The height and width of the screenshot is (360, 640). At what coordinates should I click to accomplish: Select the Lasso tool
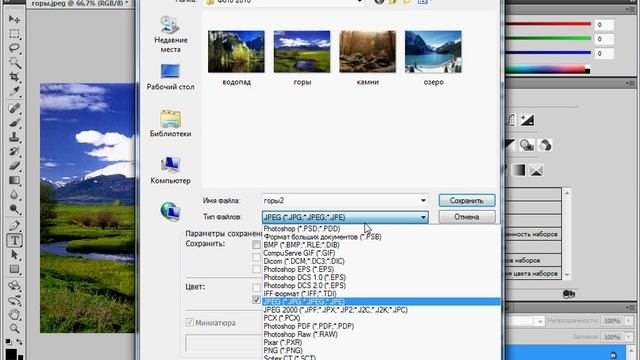(x=14, y=48)
